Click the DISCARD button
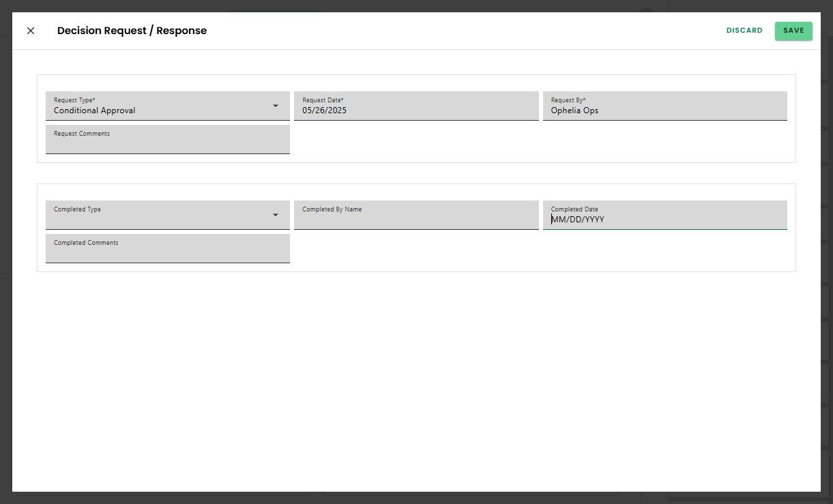833x504 pixels. tap(744, 31)
